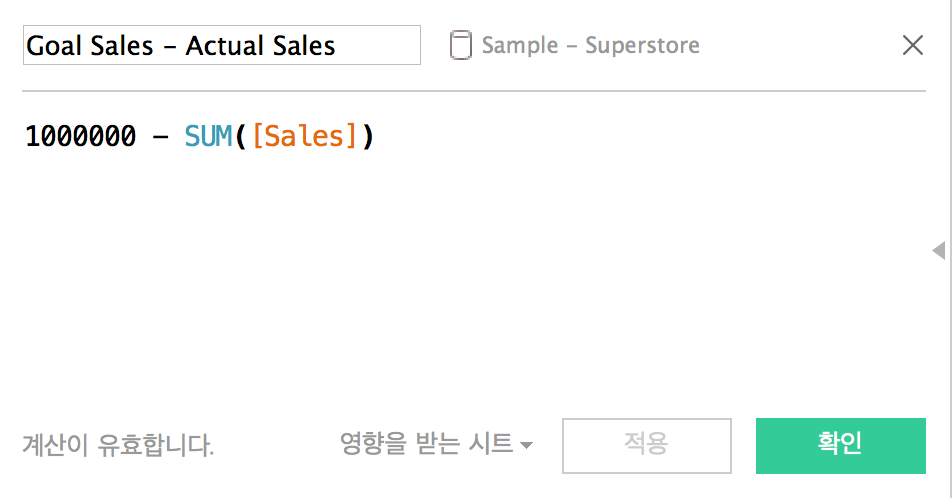Click the word Superstore in data source name
Image resolution: width=952 pixels, height=498 pixels.
pos(642,46)
